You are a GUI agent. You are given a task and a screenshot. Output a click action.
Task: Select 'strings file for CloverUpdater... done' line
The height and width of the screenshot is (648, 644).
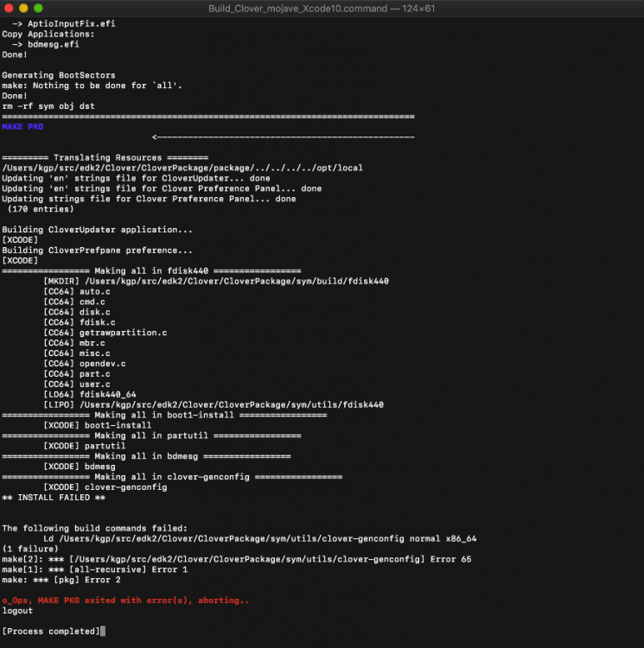coord(136,179)
